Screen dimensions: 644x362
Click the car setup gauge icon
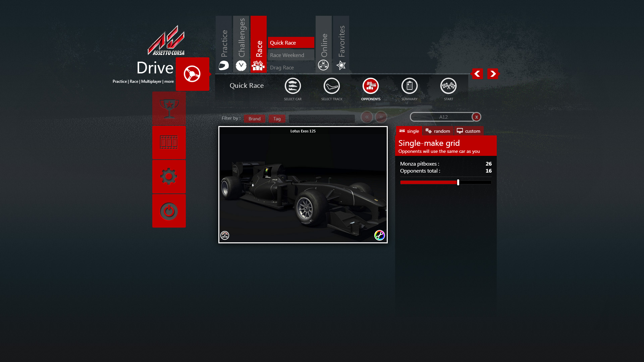coord(225,235)
